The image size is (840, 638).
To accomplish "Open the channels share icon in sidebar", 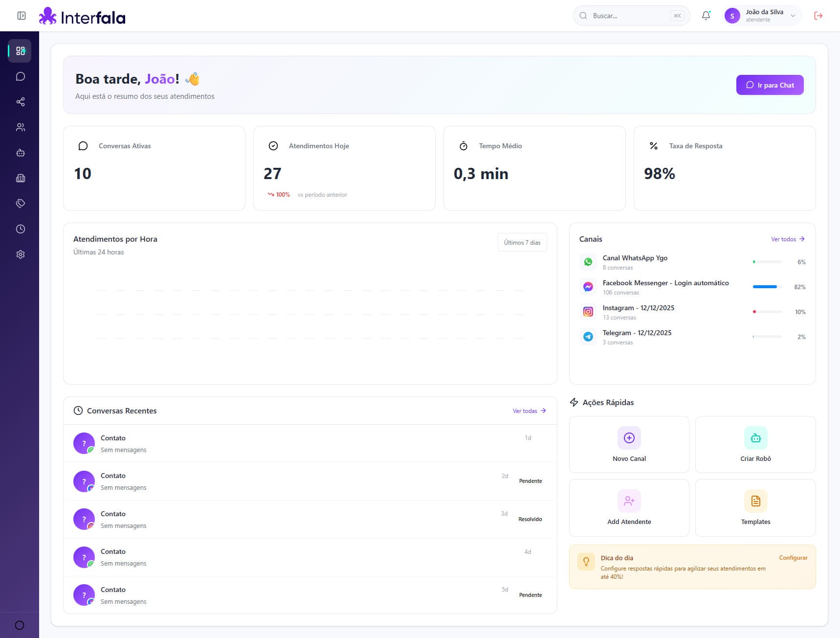I will click(20, 102).
